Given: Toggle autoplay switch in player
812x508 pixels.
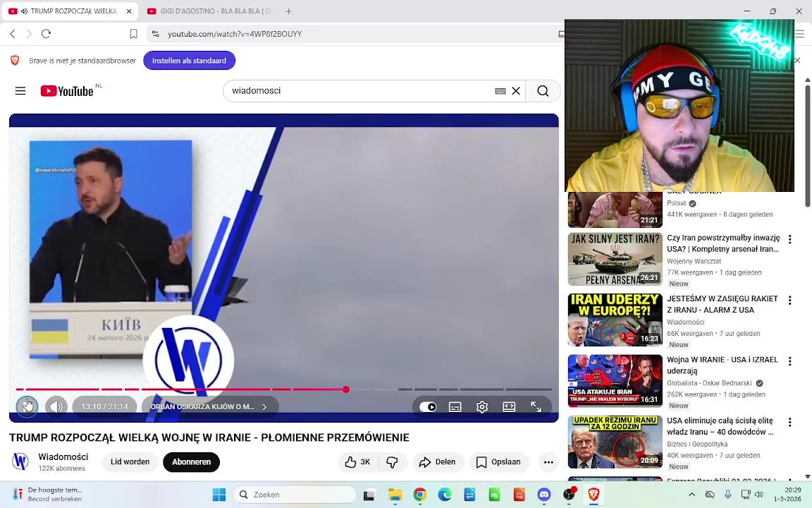Looking at the screenshot, I should tap(428, 407).
